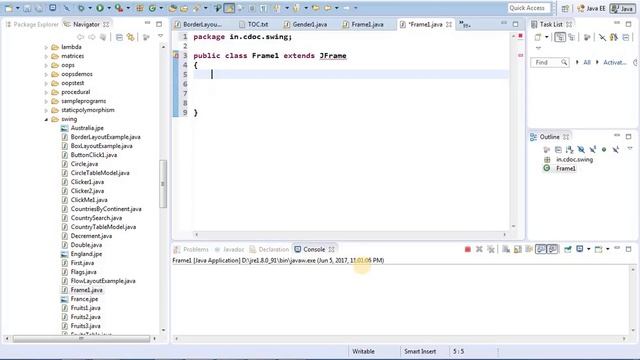
Task: Click the Remove All Terminated Launches icon
Action: (x=491, y=249)
